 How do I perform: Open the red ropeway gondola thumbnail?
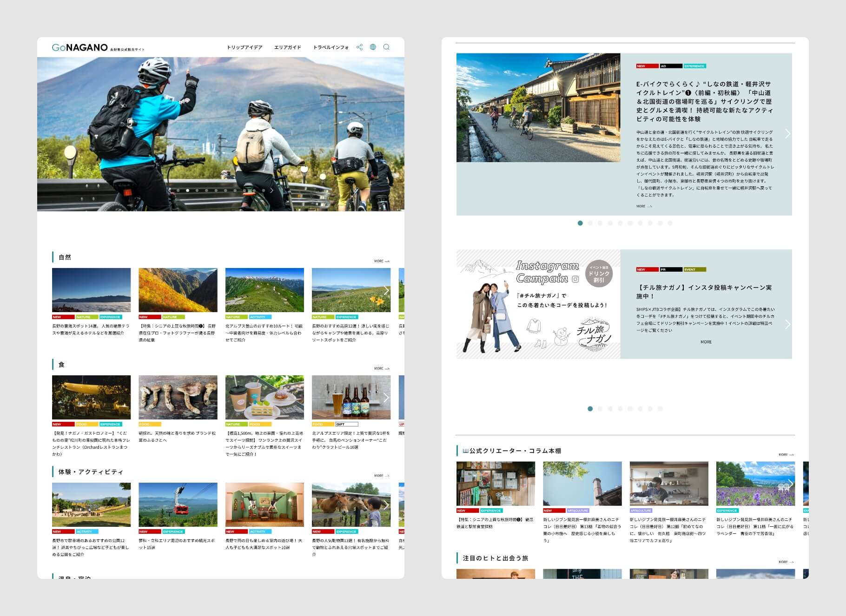(x=178, y=505)
